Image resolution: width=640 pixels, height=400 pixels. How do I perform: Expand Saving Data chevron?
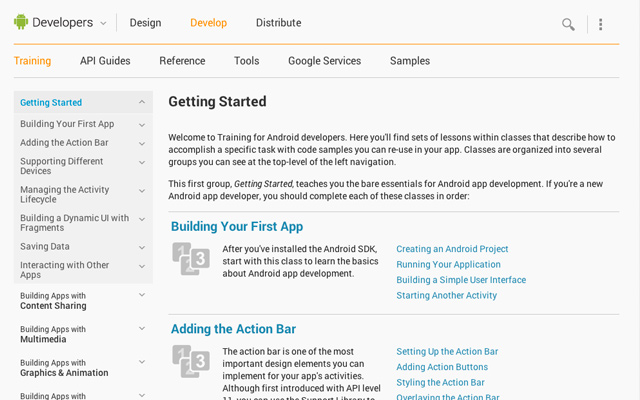142,247
